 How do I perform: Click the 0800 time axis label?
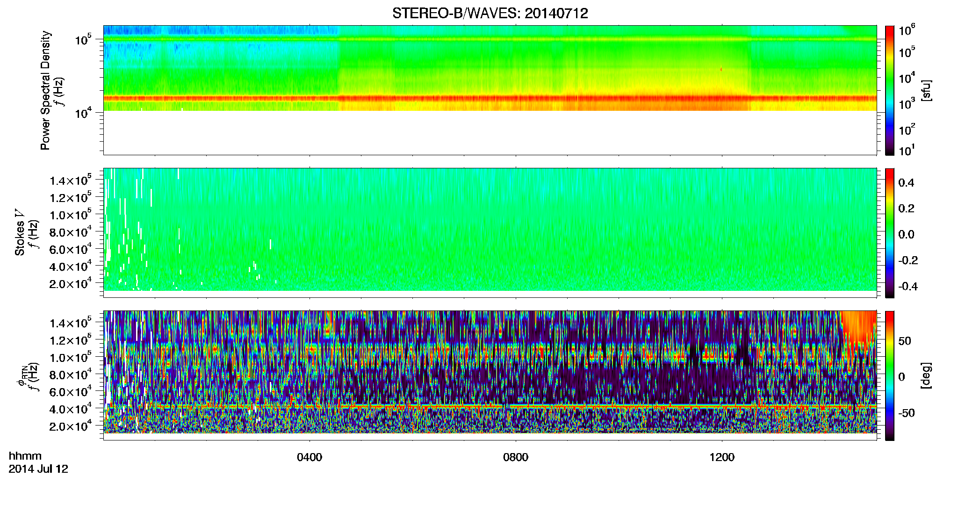click(x=516, y=457)
